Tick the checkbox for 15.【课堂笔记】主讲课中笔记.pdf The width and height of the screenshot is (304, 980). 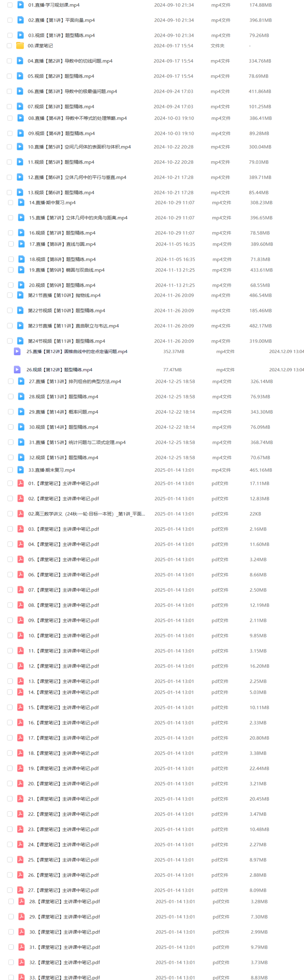pyautogui.click(x=10, y=707)
